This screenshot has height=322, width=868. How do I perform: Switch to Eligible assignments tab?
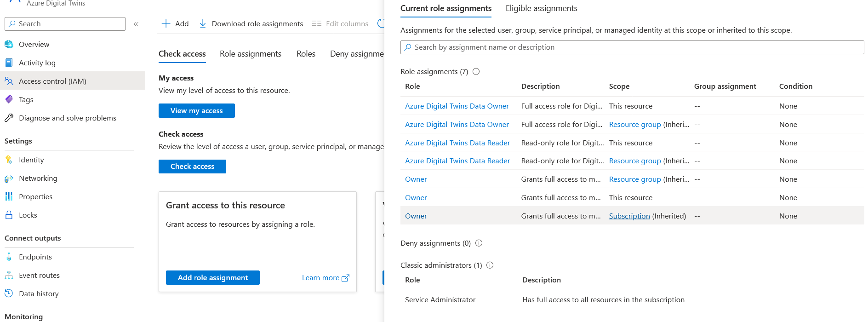[541, 8]
